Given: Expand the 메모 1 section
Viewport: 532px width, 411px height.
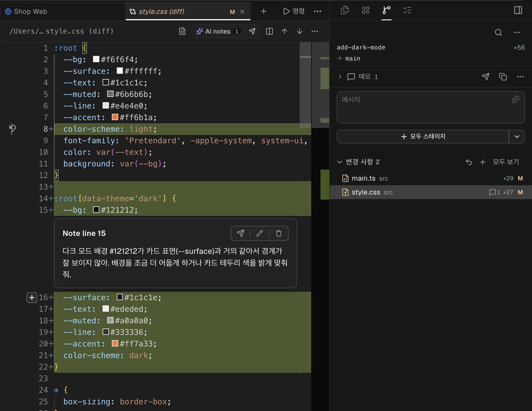Looking at the screenshot, I should pos(340,77).
